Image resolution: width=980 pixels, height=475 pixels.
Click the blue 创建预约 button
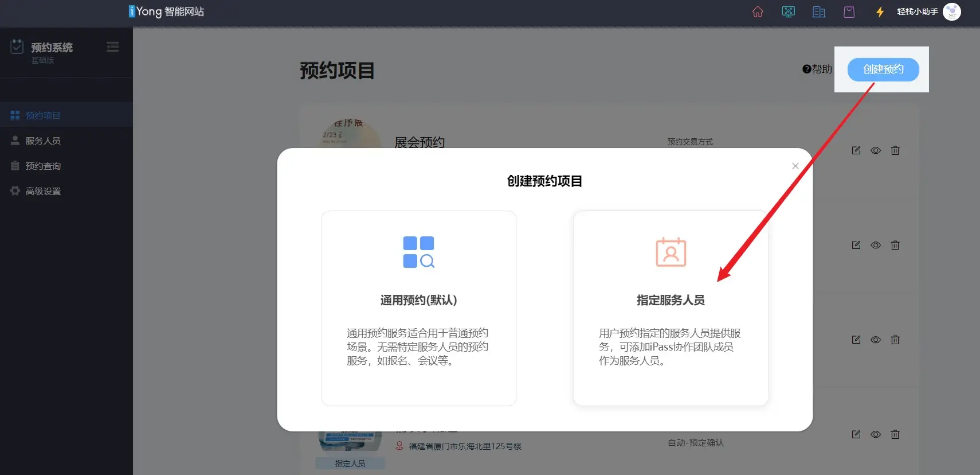[x=883, y=69]
